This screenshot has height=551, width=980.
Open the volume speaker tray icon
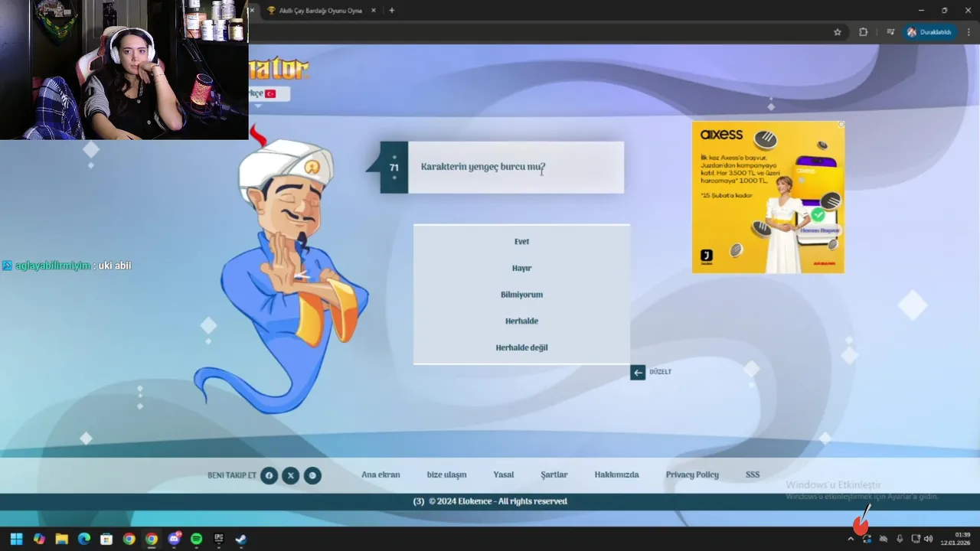(x=929, y=539)
